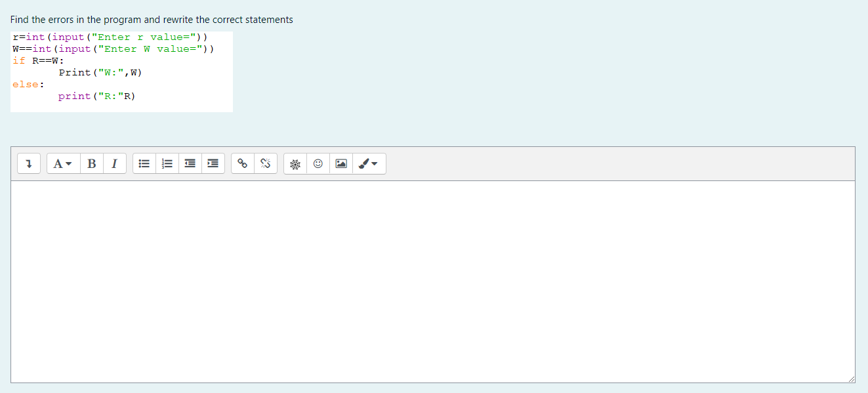Click the indent icon
Image resolution: width=868 pixels, height=393 pixels.
coord(213,164)
